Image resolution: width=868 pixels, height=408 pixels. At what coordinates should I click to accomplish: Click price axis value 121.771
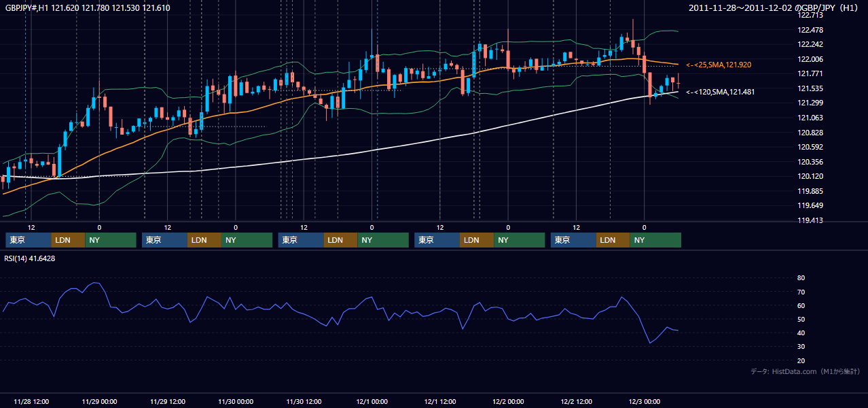[810, 73]
